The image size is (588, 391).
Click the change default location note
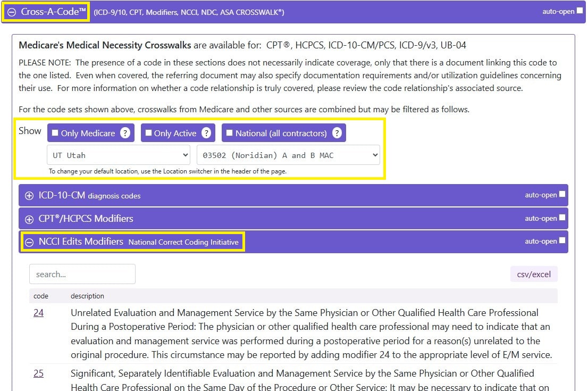point(167,171)
